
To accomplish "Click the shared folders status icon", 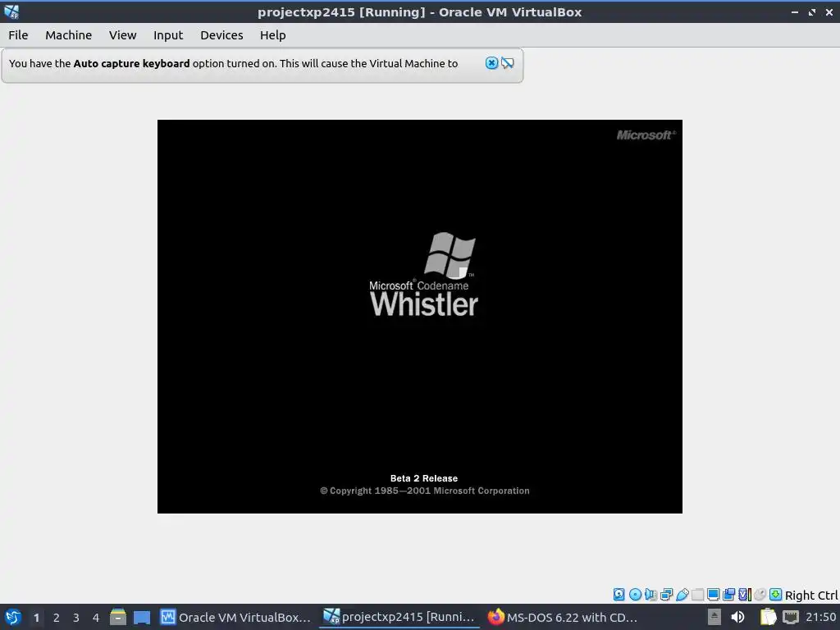I will pyautogui.click(x=697, y=594).
